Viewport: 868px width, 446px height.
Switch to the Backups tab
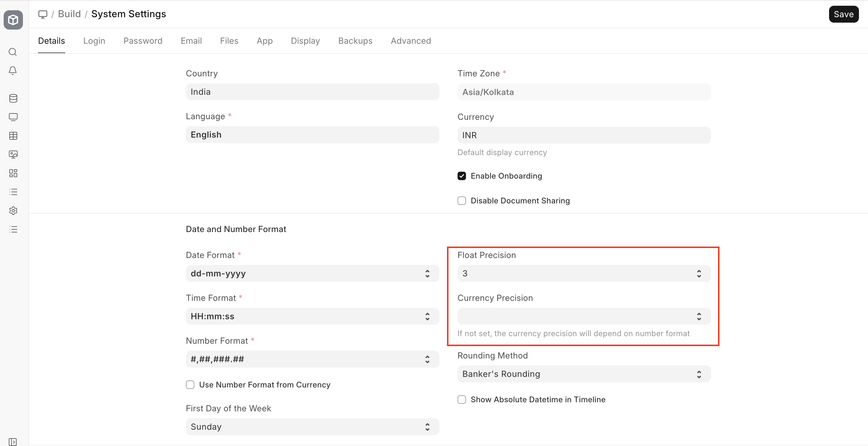click(x=355, y=41)
